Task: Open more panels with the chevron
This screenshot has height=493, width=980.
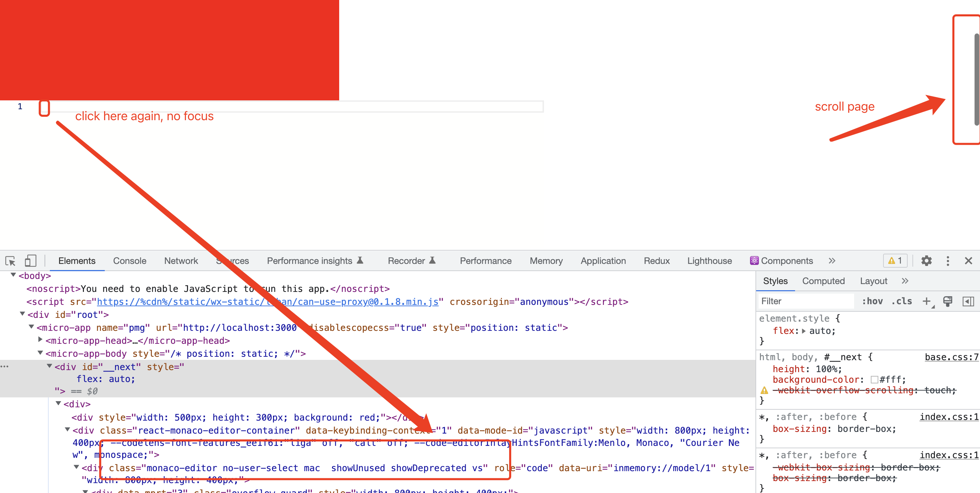Action: point(832,261)
